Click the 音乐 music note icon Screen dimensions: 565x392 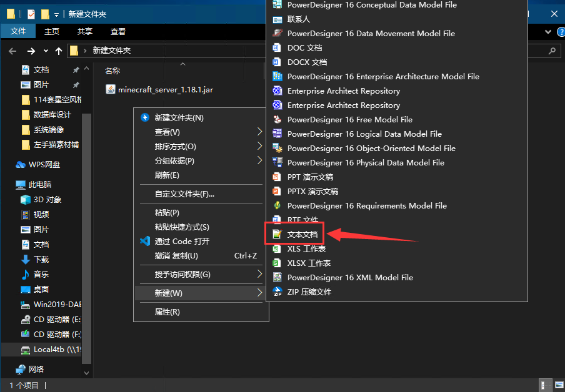tap(26, 274)
